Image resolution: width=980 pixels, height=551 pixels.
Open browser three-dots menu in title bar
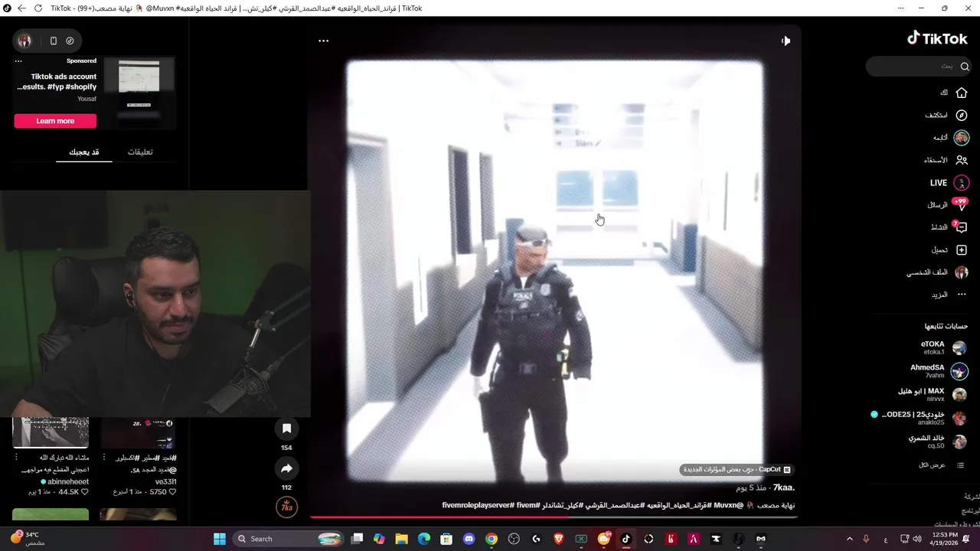901,8
